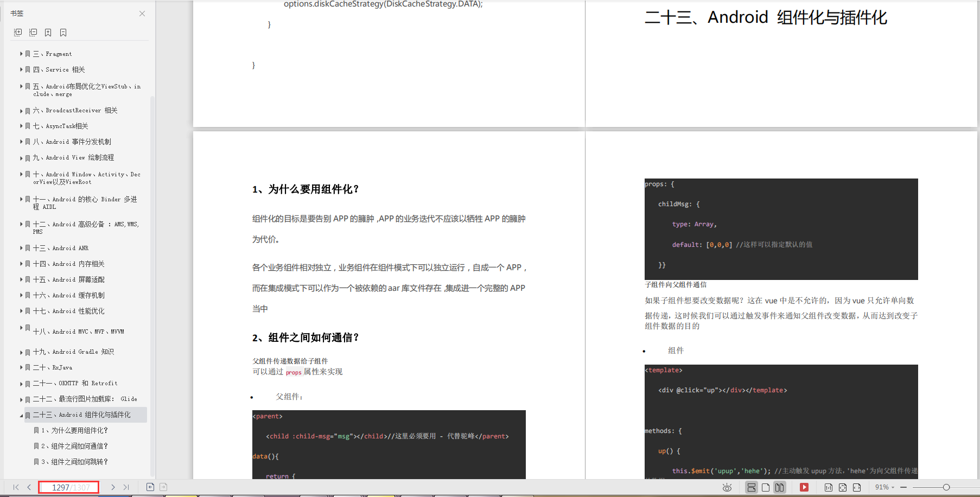Click the page number field showing 1297
Image resolution: width=980 pixels, height=497 pixels.
pyautogui.click(x=69, y=487)
